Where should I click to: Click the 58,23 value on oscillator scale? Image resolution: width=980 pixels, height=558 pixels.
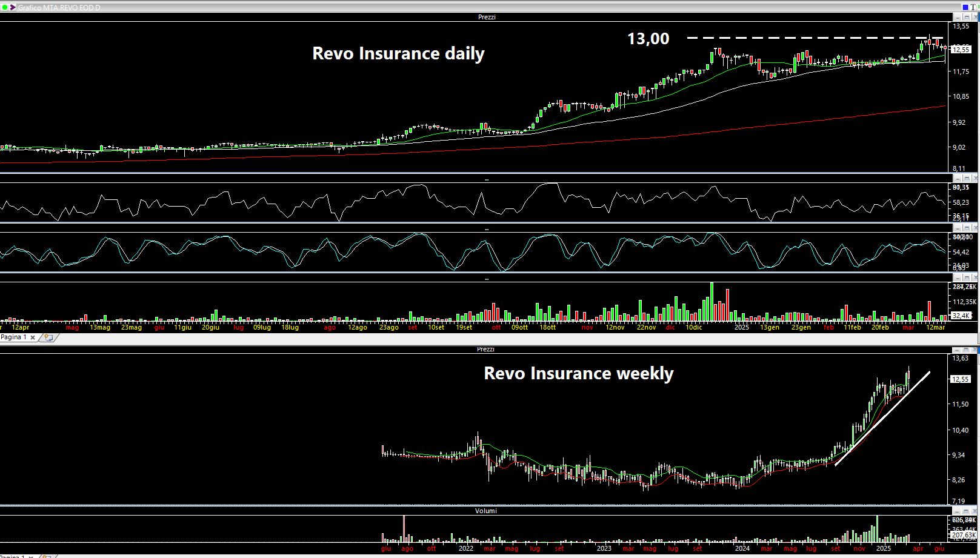click(x=961, y=202)
